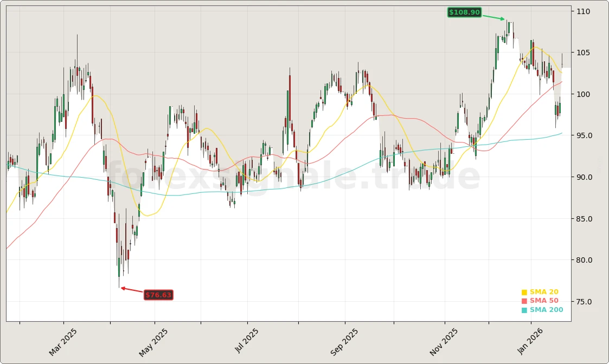
Task: Click the Mar 2025 x-axis label
Action: (x=63, y=342)
